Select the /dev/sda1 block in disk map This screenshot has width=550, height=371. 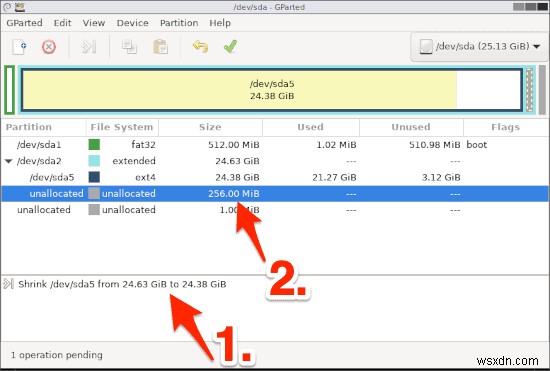pos(9,90)
